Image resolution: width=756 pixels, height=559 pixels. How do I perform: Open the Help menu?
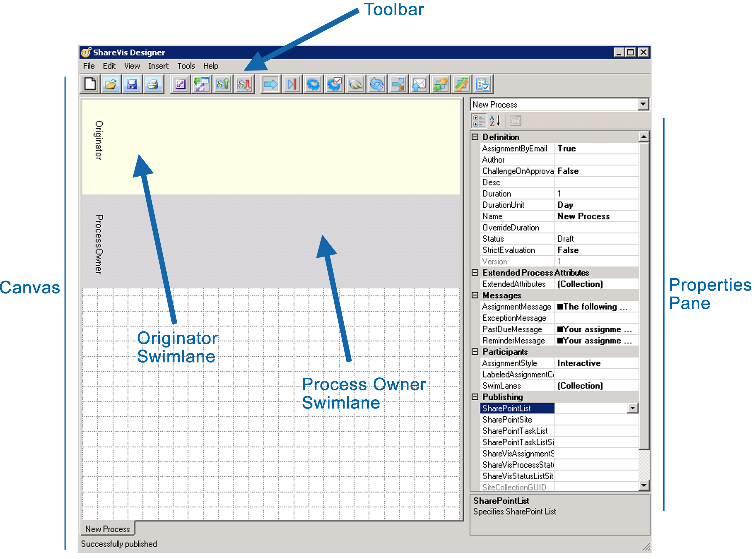(210, 66)
